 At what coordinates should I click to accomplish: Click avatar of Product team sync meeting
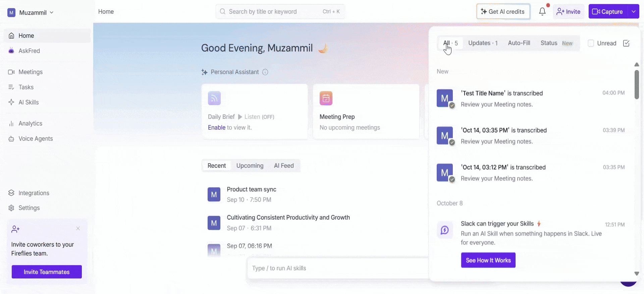tap(214, 195)
